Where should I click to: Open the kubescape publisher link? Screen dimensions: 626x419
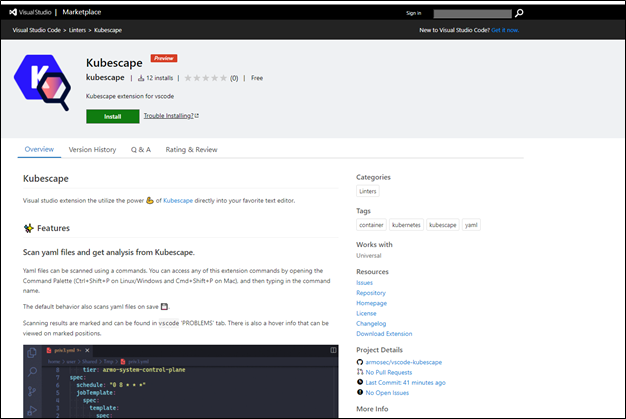[x=105, y=77]
